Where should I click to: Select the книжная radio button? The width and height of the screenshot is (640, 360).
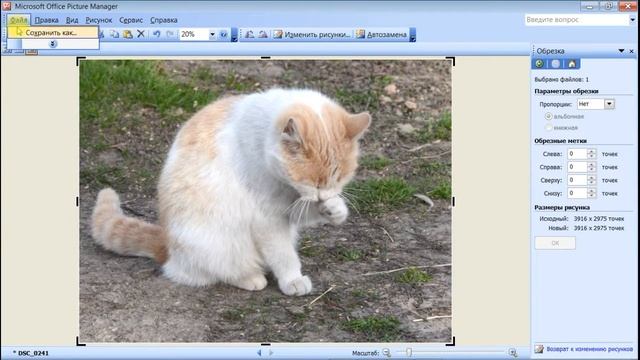point(549,128)
